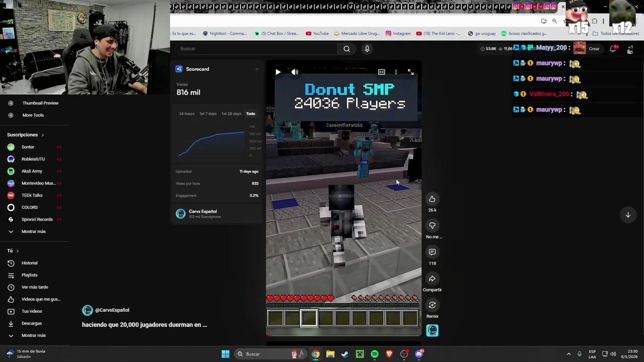Open the comments showing 118
The height and width of the screenshot is (362, 644).
click(432, 252)
